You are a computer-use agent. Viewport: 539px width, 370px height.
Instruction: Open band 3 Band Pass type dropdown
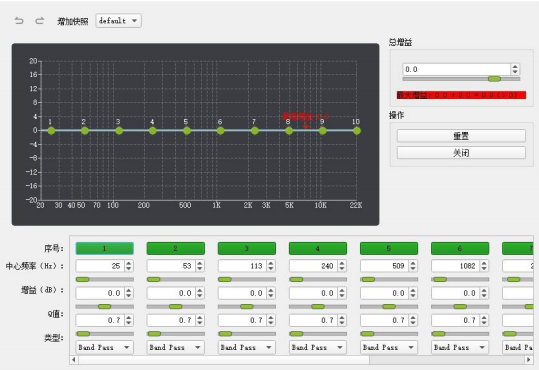(247, 347)
